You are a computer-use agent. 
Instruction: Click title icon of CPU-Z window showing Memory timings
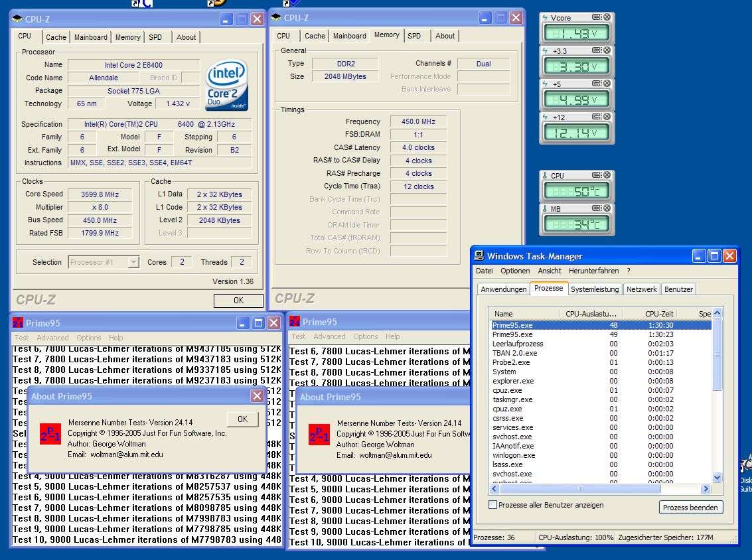tap(276, 18)
